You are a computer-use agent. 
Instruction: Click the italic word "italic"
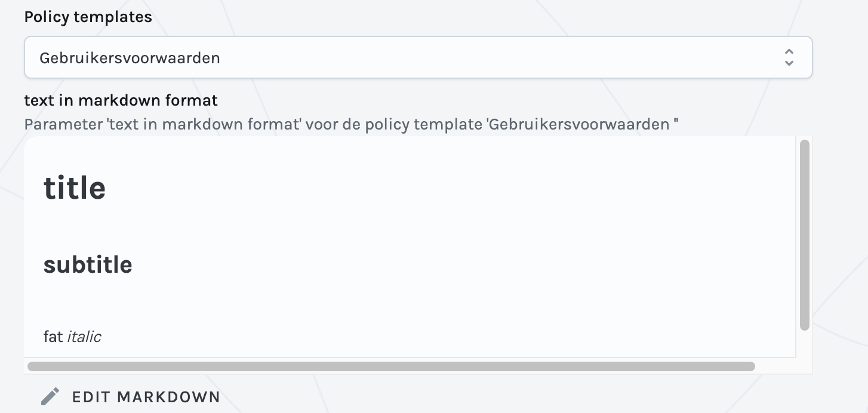(84, 337)
